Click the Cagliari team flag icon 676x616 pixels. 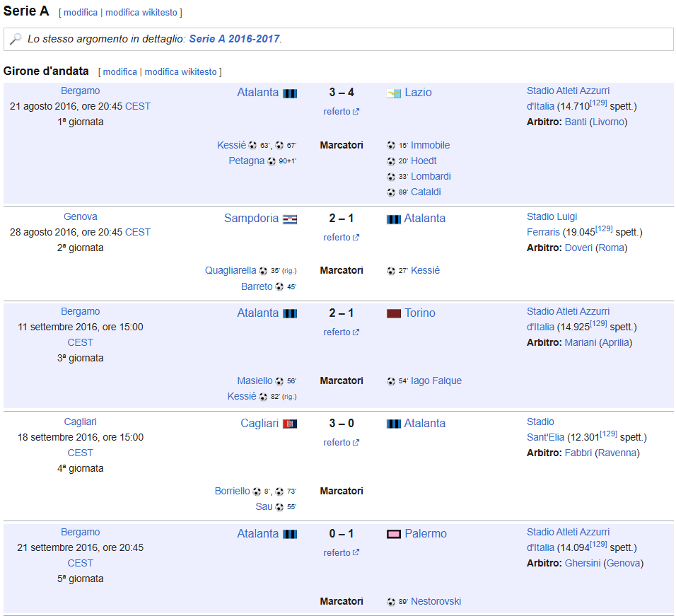coord(290,424)
